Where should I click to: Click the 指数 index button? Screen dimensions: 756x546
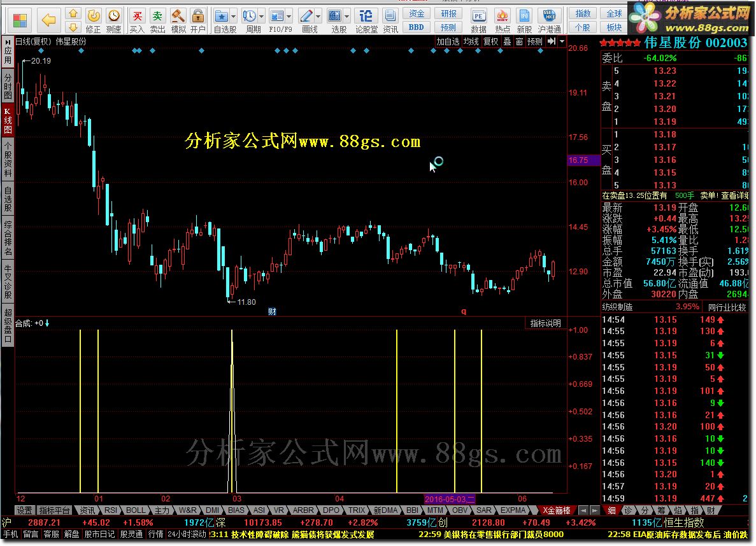click(582, 13)
